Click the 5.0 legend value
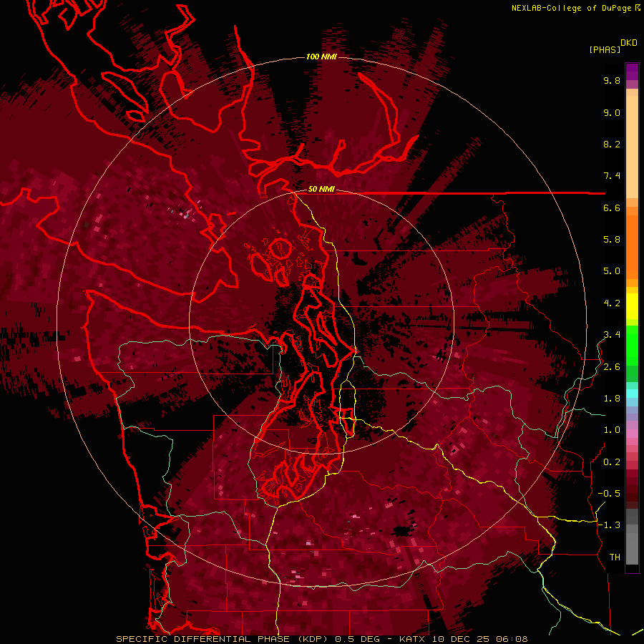Viewport: 644px width, 644px height. [x=612, y=271]
